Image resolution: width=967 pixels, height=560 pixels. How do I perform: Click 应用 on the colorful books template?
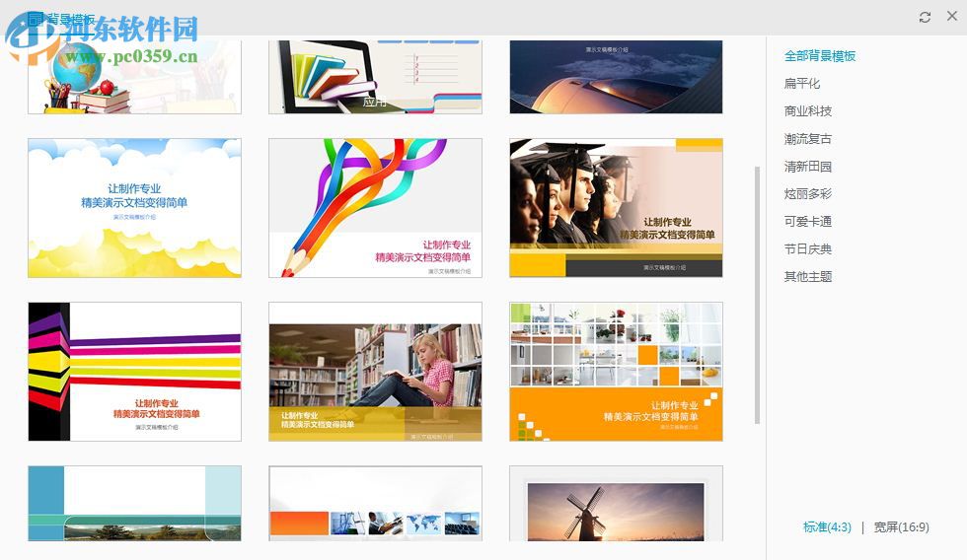pyautogui.click(x=374, y=102)
